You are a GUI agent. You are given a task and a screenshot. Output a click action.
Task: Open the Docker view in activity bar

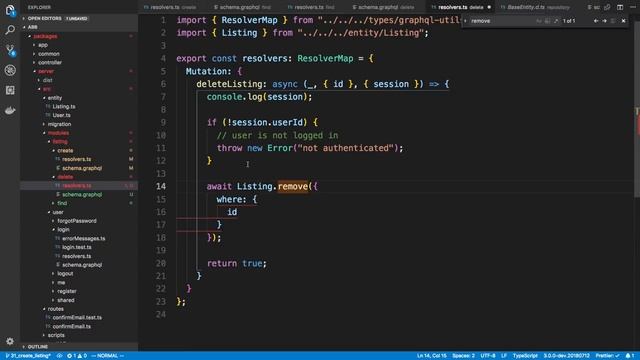click(10, 110)
